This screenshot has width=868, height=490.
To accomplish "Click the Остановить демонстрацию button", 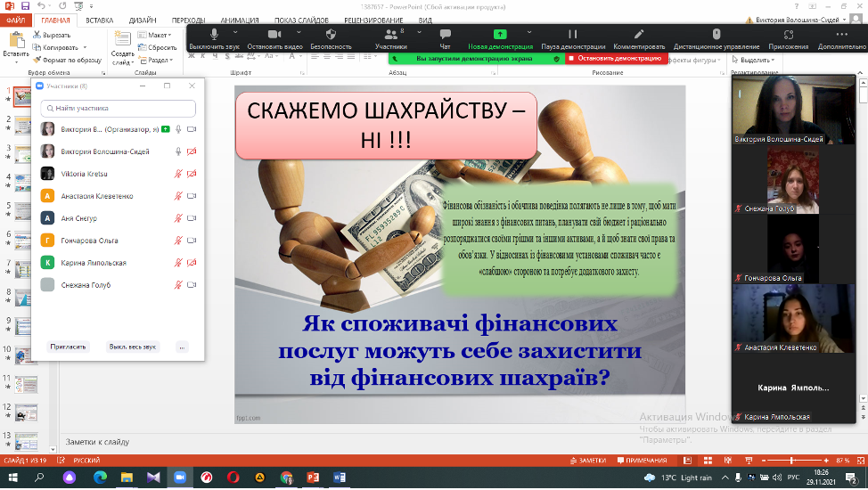I will coord(614,58).
